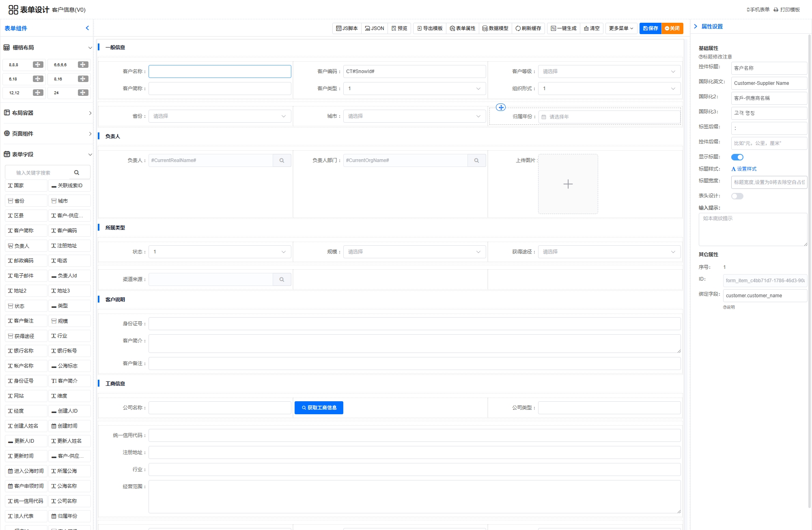Open the JSON toolbar item
The width and height of the screenshot is (812, 530).
click(x=374, y=28)
